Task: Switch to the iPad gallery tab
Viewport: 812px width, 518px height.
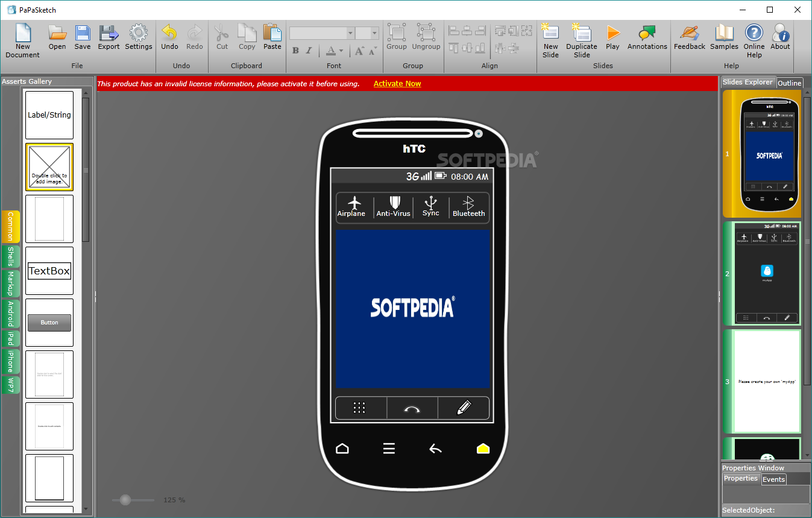Action: click(11, 339)
